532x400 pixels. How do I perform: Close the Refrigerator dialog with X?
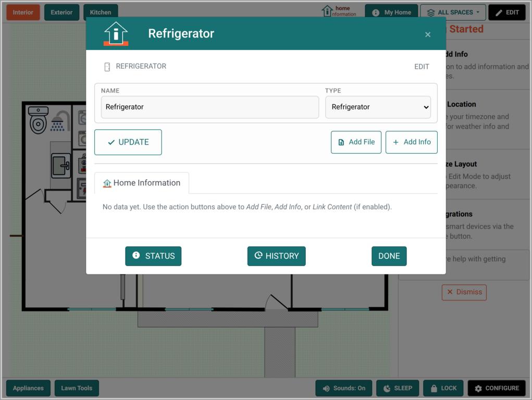pyautogui.click(x=428, y=34)
